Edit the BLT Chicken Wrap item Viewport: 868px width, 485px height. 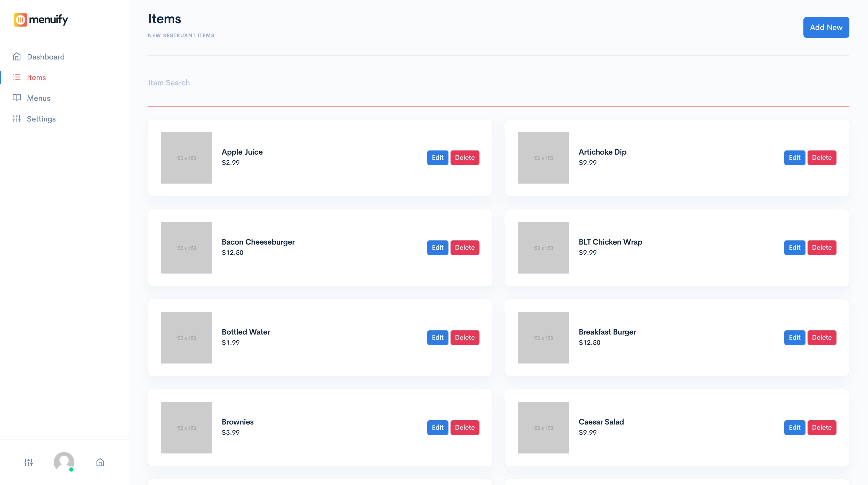click(x=795, y=248)
